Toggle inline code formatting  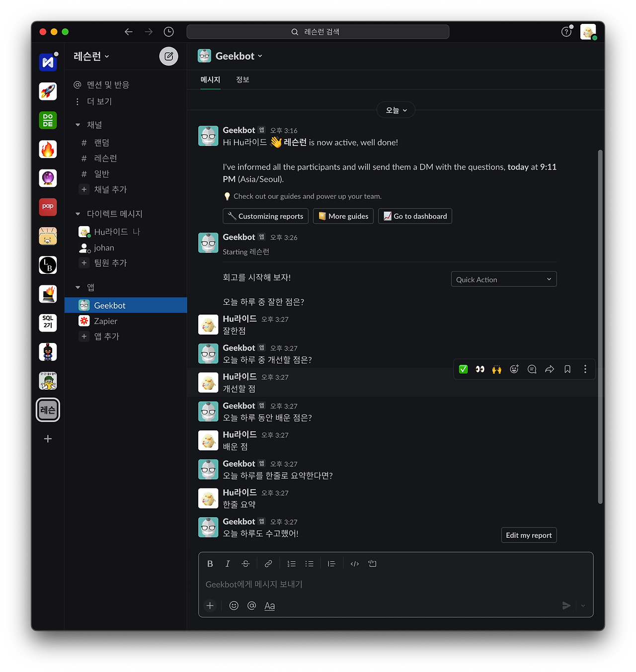pyautogui.click(x=355, y=564)
